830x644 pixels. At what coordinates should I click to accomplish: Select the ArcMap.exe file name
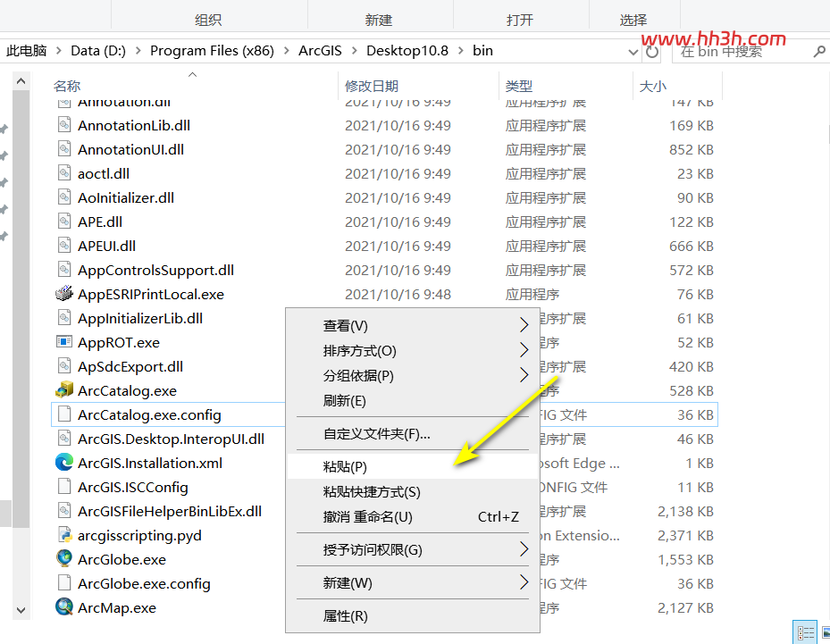pyautogui.click(x=117, y=607)
